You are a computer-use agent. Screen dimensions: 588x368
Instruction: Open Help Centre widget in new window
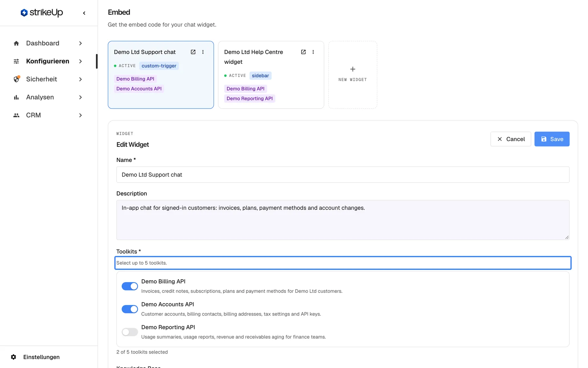click(303, 52)
